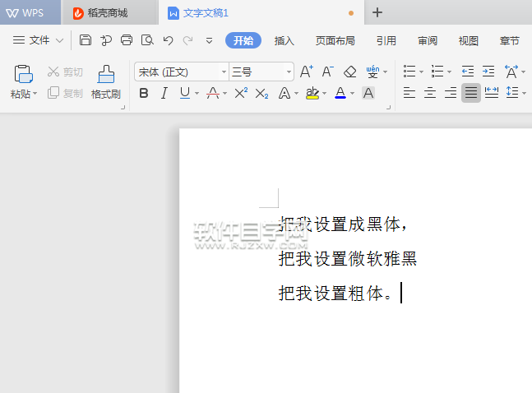Click the Cut (剪切) button
The image size is (532, 393).
pos(65,72)
